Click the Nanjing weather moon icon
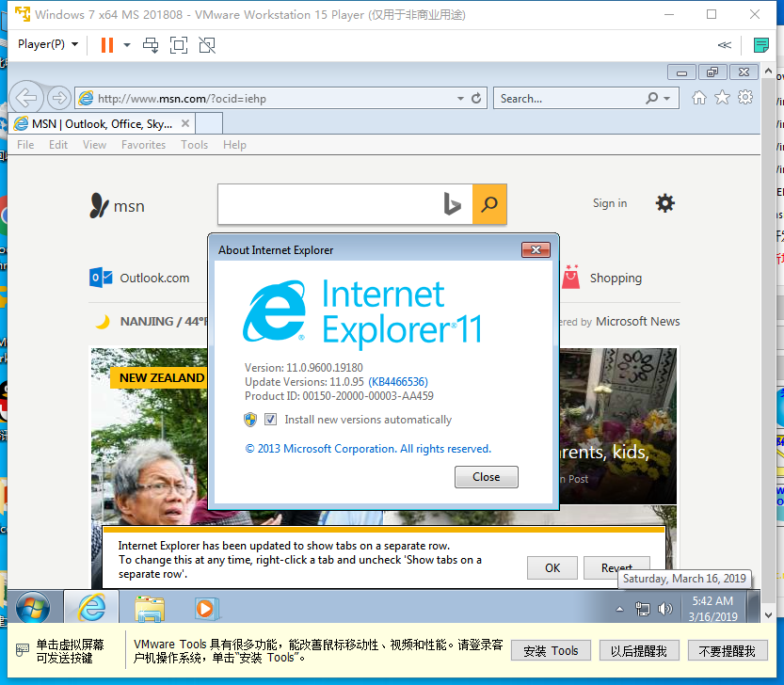Image resolution: width=784 pixels, height=685 pixels. click(103, 322)
